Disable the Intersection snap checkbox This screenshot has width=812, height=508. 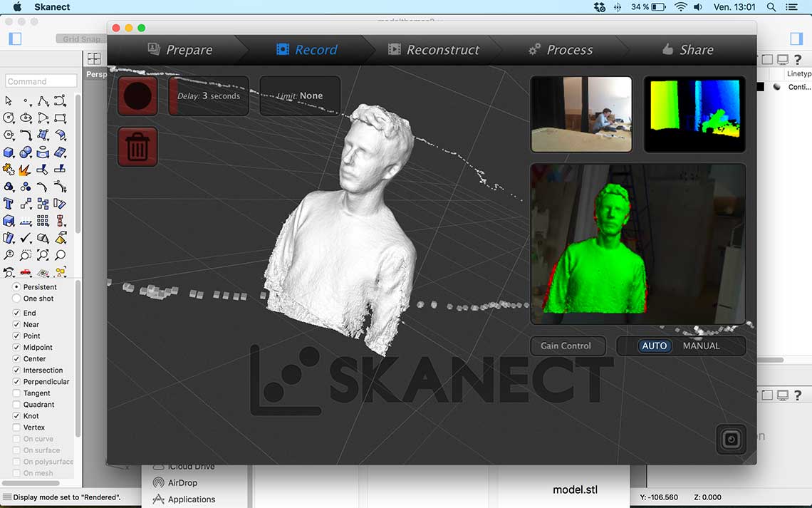16,370
